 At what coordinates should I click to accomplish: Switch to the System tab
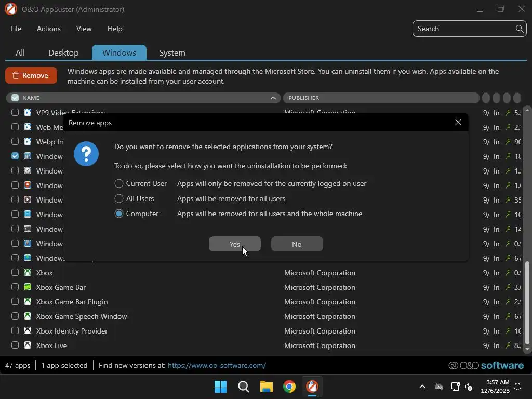[x=172, y=52]
